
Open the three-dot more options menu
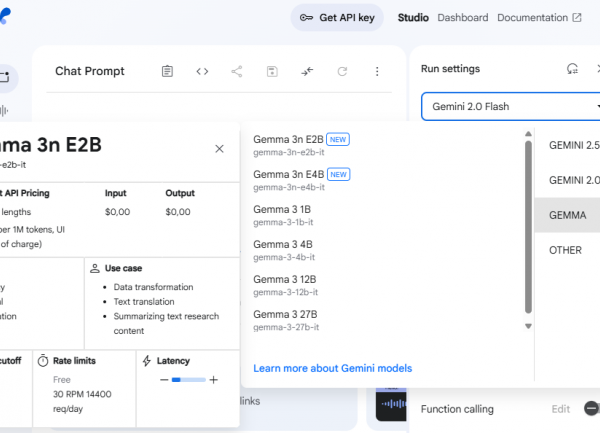[377, 71]
